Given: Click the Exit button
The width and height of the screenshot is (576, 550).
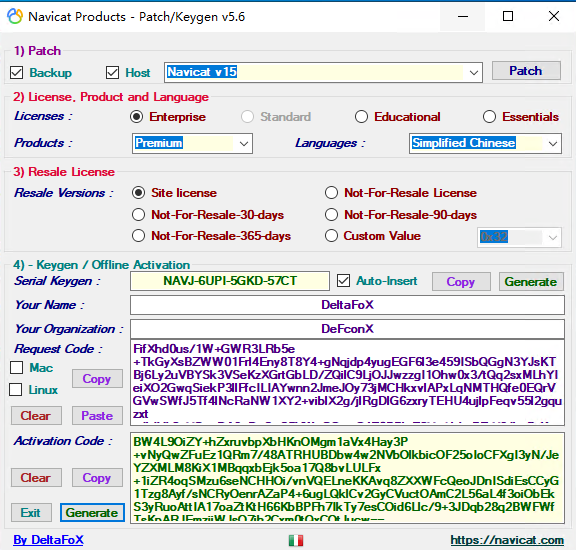Looking at the screenshot, I should pyautogui.click(x=31, y=513).
